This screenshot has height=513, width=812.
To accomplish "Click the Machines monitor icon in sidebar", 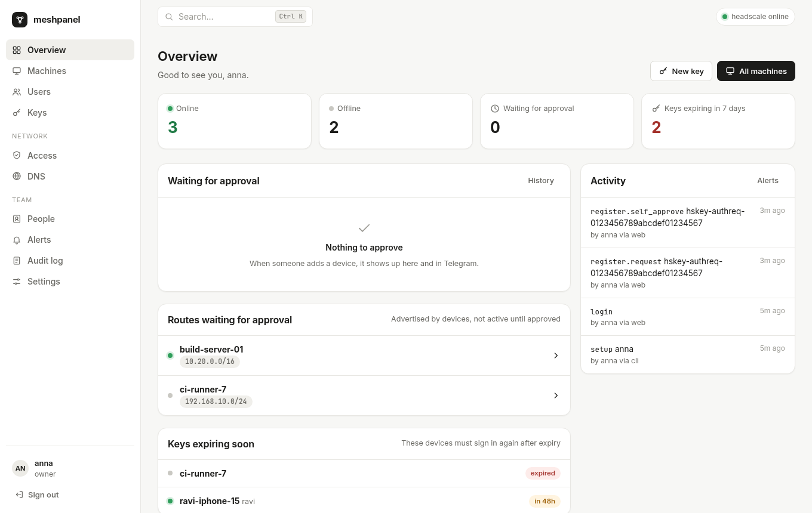I will [x=17, y=71].
